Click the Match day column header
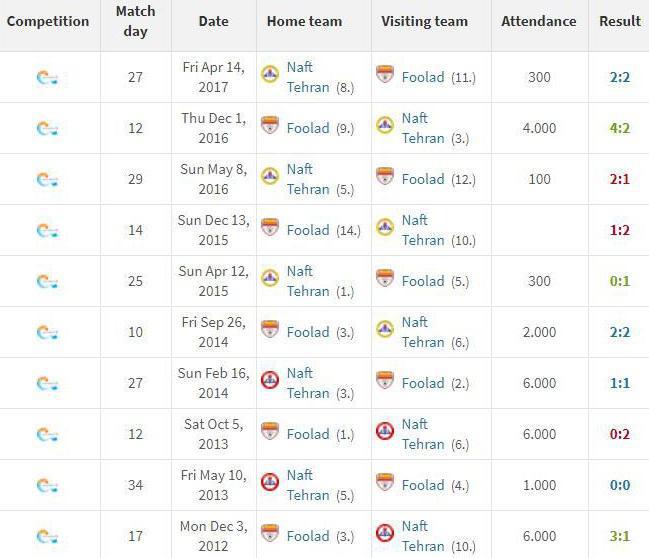The image size is (649, 558). pyautogui.click(x=135, y=21)
